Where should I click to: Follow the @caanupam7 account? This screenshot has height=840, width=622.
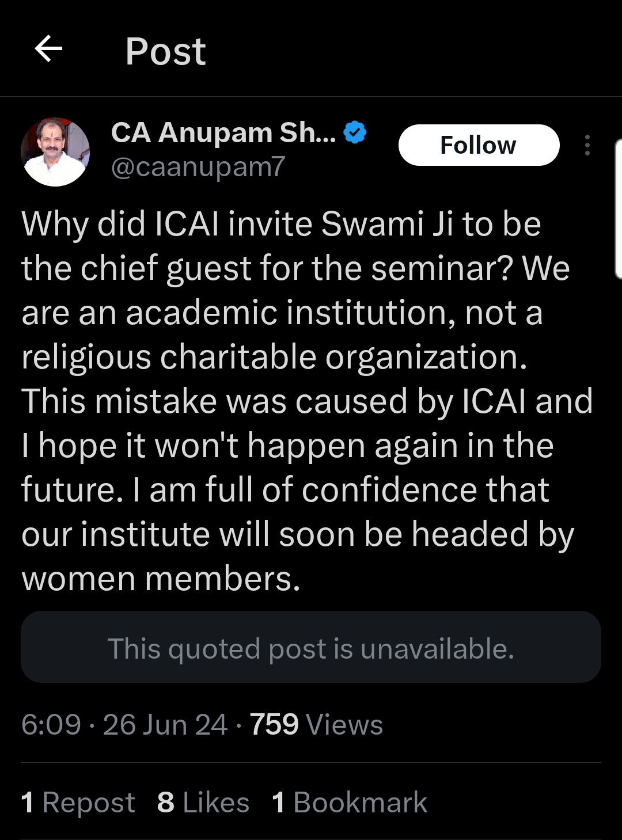479,145
